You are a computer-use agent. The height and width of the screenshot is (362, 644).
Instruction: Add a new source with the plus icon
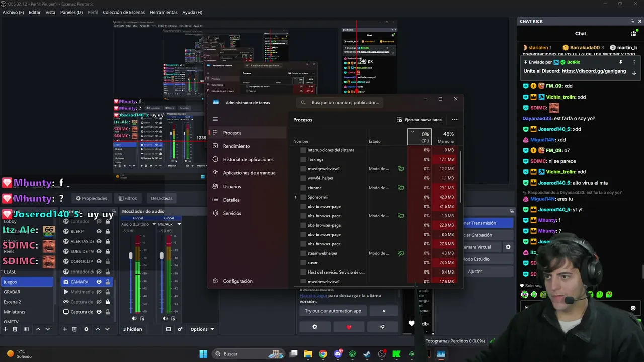[x=64, y=329]
